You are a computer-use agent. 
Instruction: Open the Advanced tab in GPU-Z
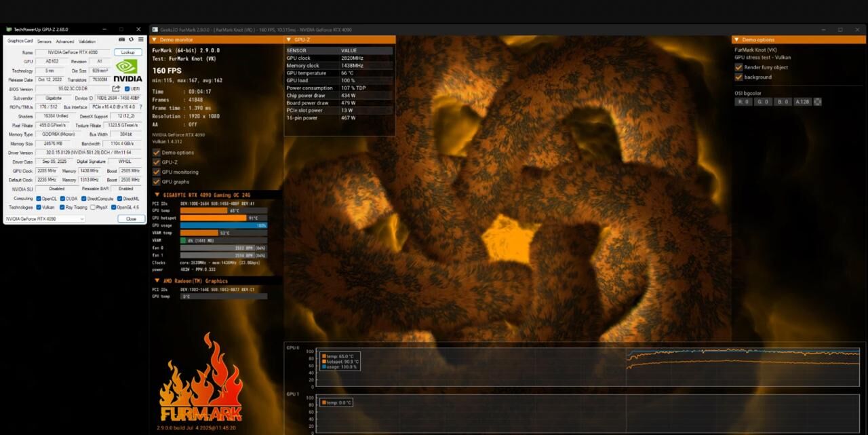click(65, 41)
